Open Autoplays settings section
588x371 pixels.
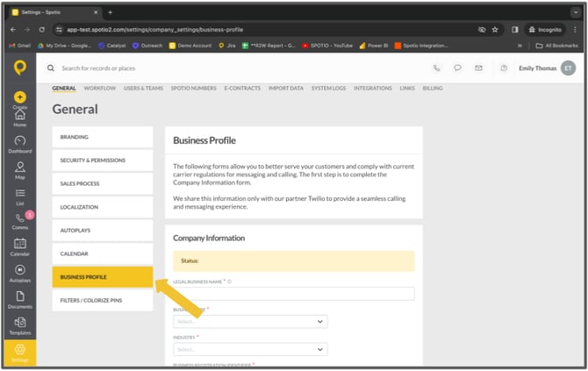point(103,231)
